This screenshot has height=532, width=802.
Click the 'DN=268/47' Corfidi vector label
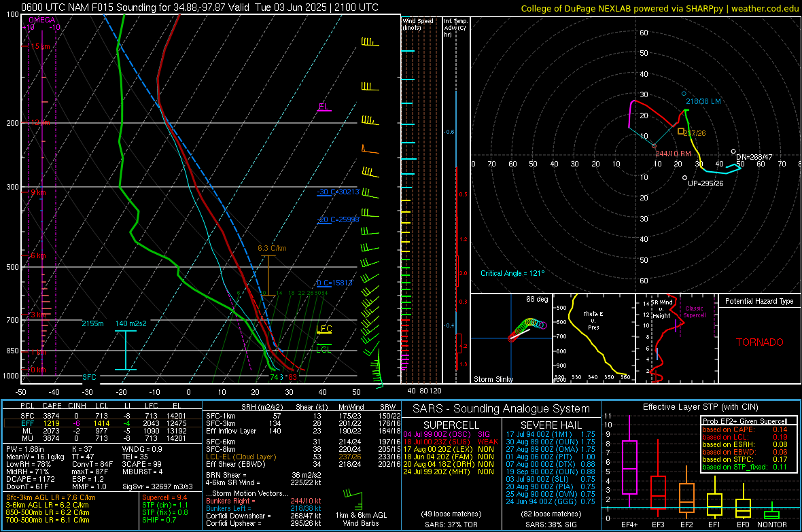(x=754, y=157)
